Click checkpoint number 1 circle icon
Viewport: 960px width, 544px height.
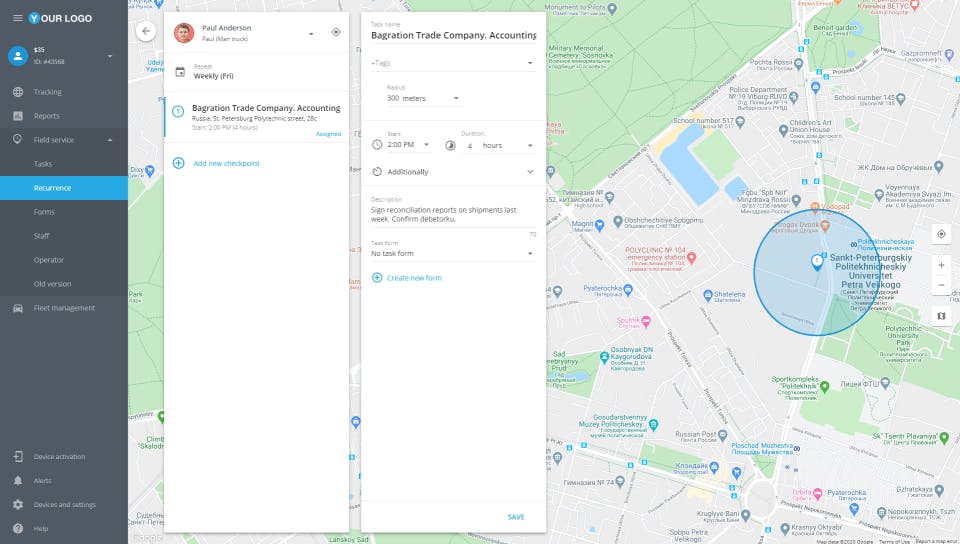click(178, 111)
